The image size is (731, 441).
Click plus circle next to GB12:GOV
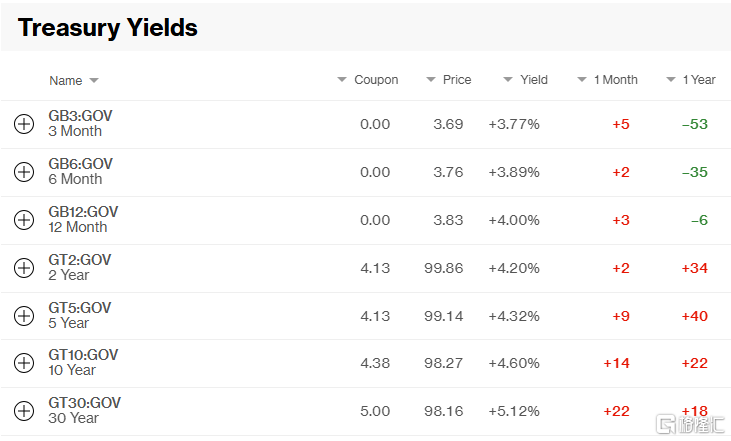coord(24,220)
